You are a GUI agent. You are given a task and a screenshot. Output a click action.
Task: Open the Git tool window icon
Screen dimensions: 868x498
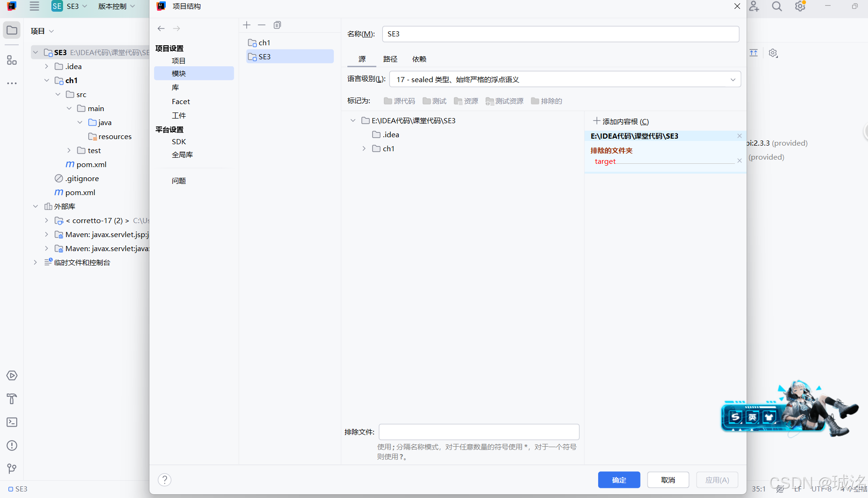point(12,468)
